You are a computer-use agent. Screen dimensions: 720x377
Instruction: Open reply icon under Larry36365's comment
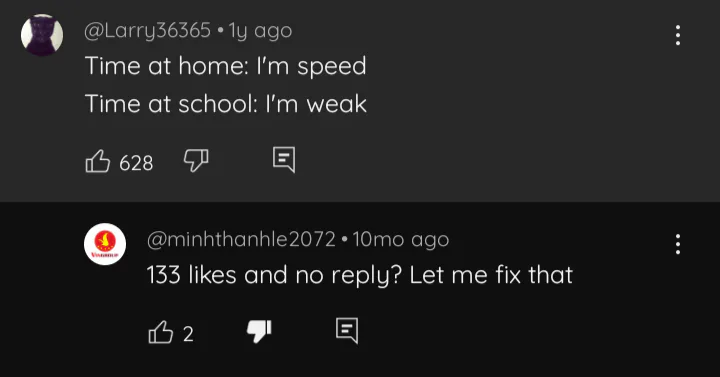click(x=284, y=160)
